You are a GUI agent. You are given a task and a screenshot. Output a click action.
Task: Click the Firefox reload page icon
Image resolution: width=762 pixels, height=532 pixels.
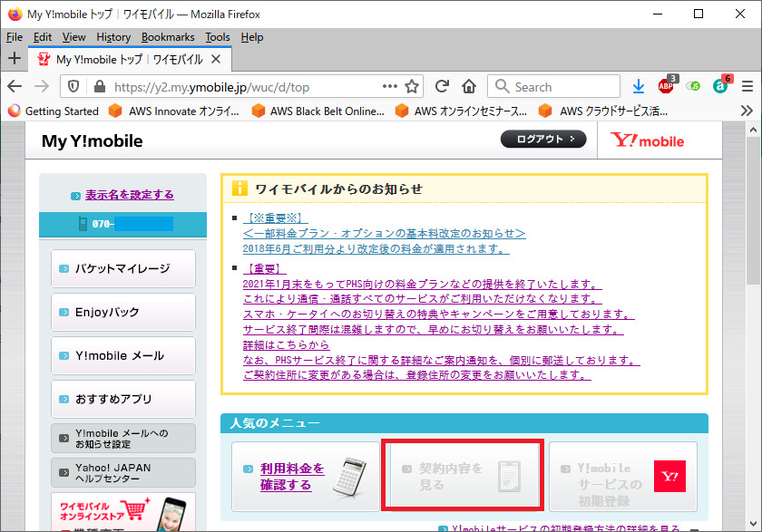click(x=442, y=87)
